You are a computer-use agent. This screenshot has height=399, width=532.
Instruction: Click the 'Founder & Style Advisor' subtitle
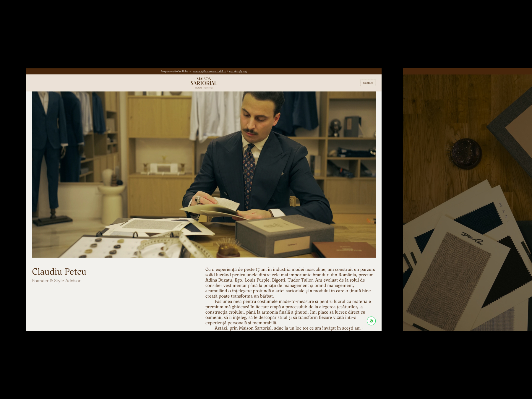click(56, 281)
